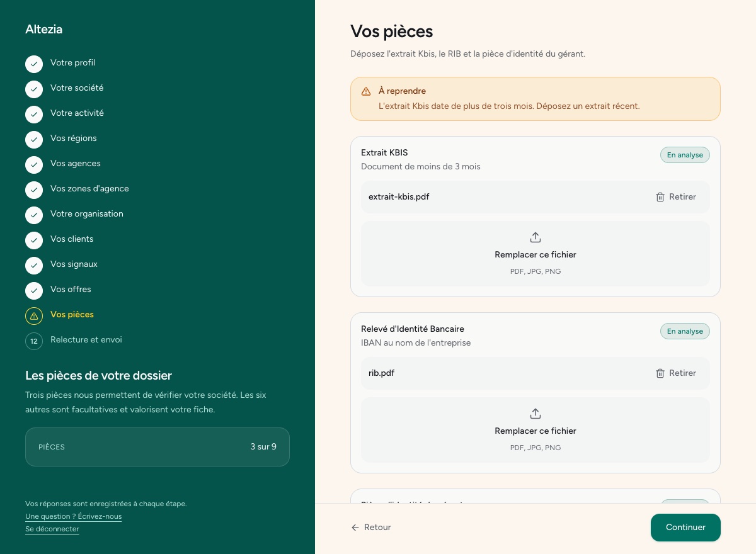Click the Extrait KBIS card title
756x554 pixels.
(384, 152)
